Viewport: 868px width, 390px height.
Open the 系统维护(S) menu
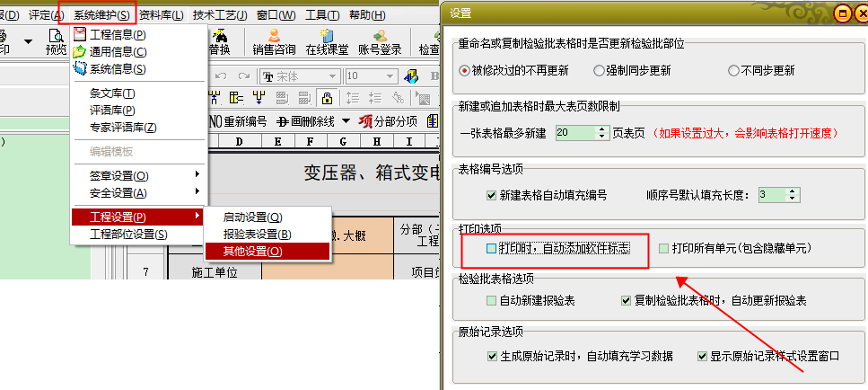click(101, 15)
